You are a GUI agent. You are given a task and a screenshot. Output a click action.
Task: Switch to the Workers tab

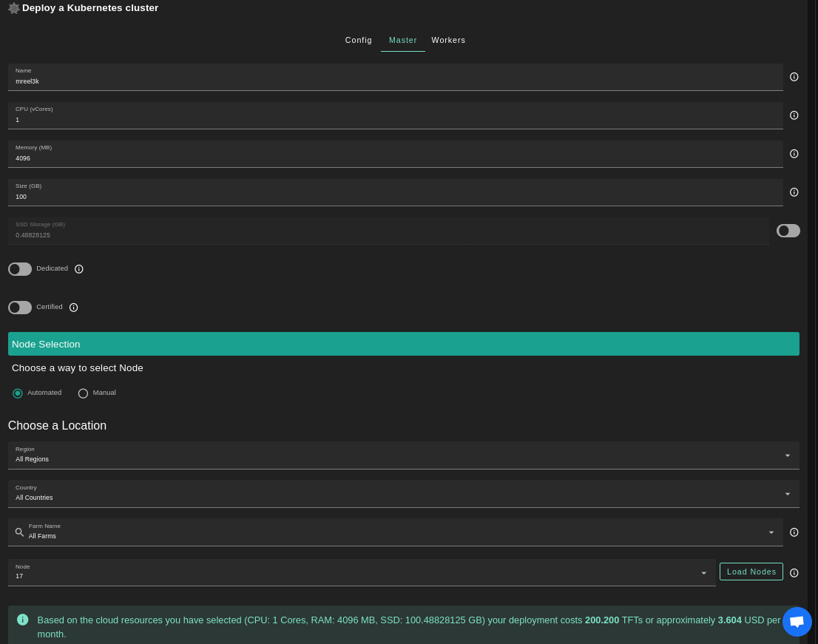pyautogui.click(x=448, y=40)
